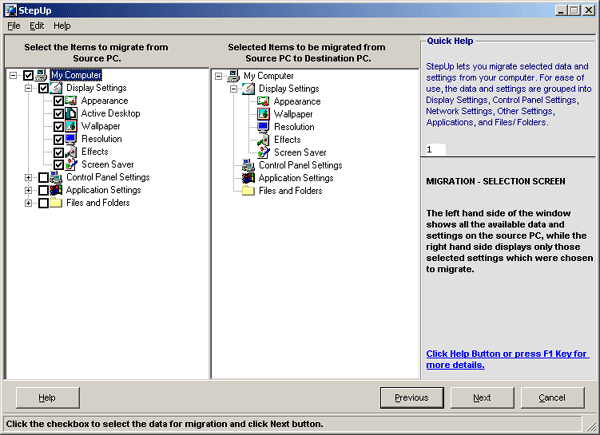Uncheck the Appearance checkbox

(59, 101)
